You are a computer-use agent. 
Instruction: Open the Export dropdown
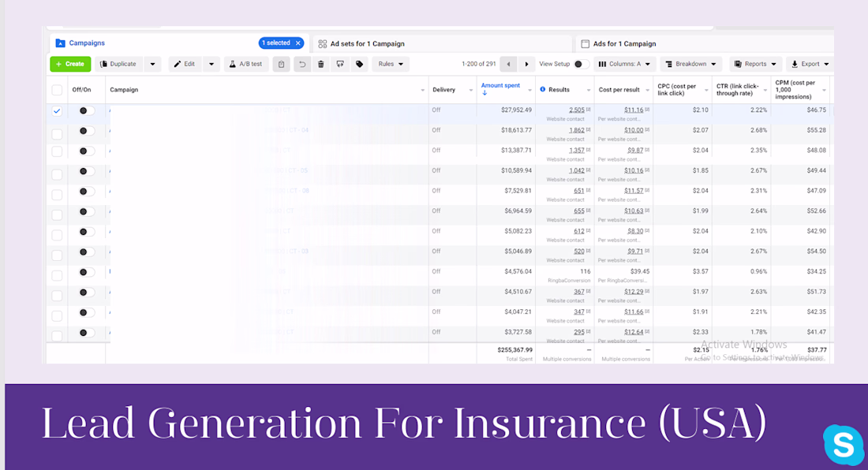coord(810,64)
